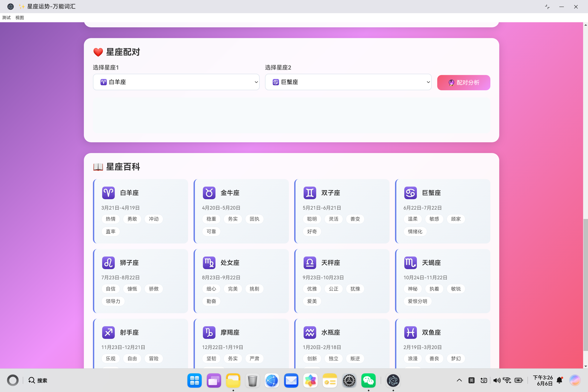Click the 天秤座 card title
Viewport: 588px width, 392px height.
[x=331, y=263]
